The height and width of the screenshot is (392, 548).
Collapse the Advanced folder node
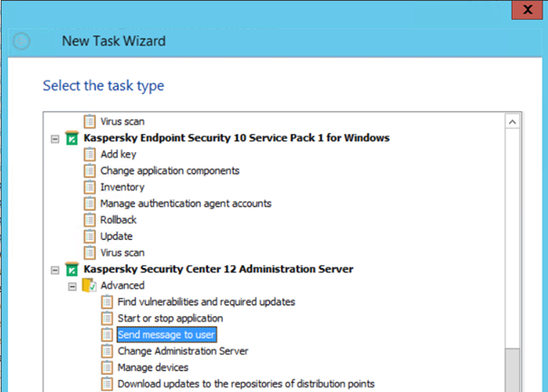72,286
